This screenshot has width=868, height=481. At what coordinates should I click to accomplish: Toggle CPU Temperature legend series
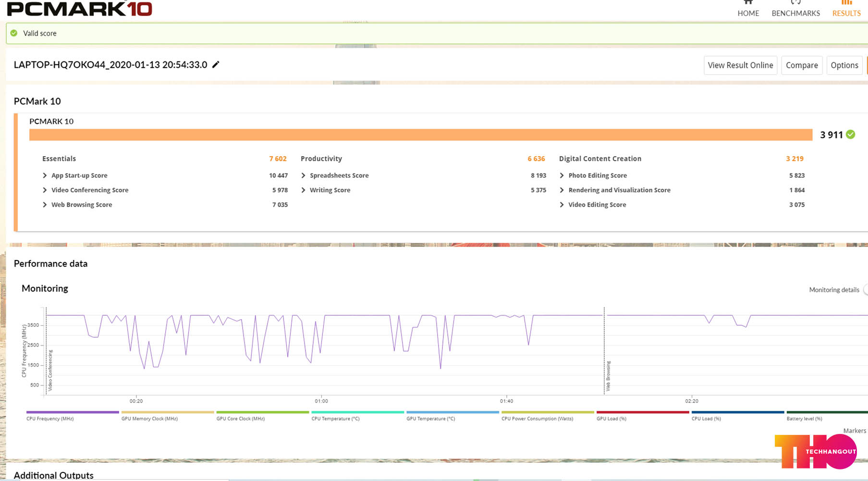click(x=358, y=416)
